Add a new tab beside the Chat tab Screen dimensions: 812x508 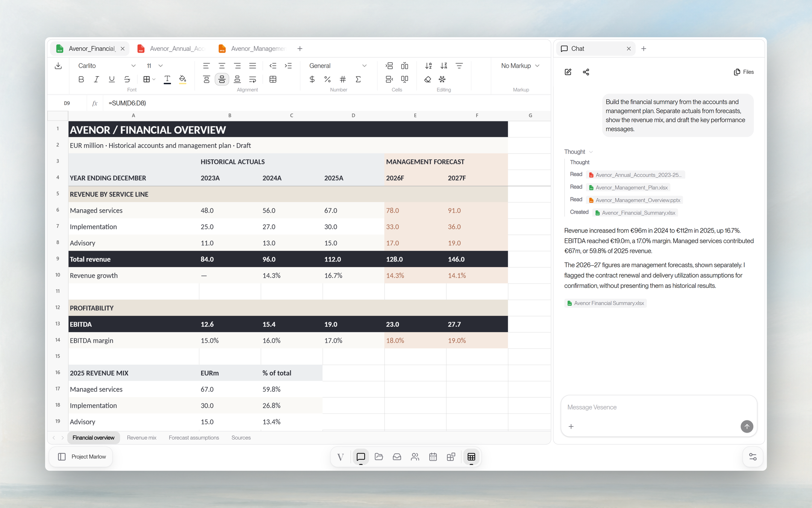click(x=644, y=49)
